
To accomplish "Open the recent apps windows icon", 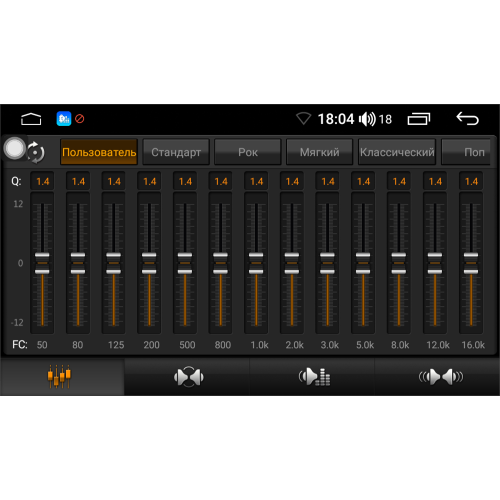I will coord(419,119).
